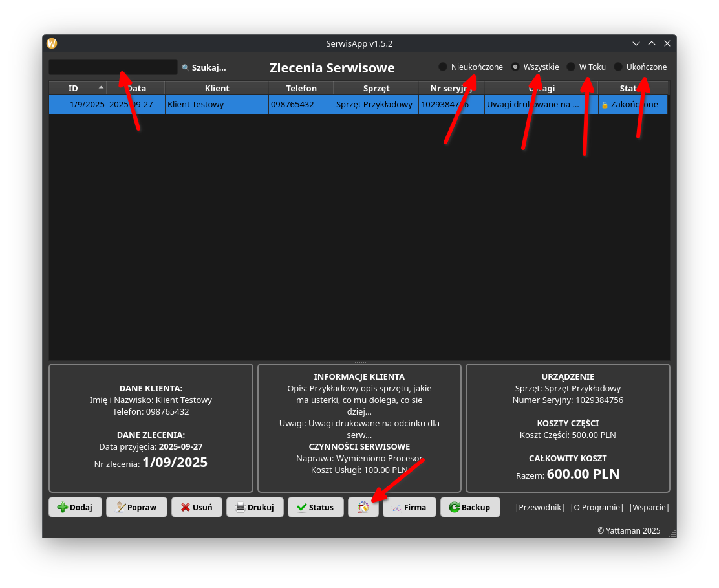Click the Usuń delete button

(x=197, y=508)
